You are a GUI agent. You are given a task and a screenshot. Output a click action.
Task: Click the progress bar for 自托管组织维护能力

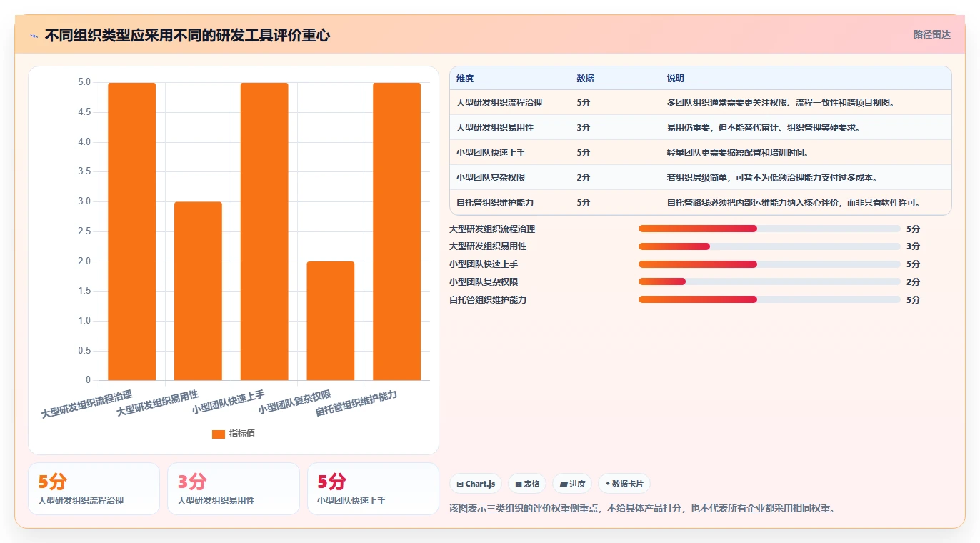coord(769,300)
